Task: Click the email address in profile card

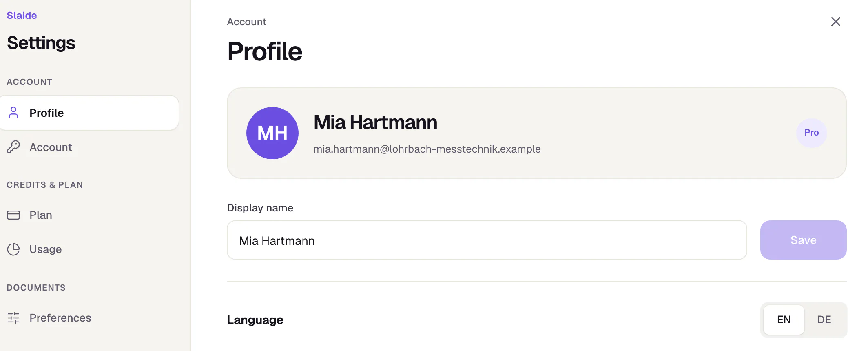Action: point(427,149)
